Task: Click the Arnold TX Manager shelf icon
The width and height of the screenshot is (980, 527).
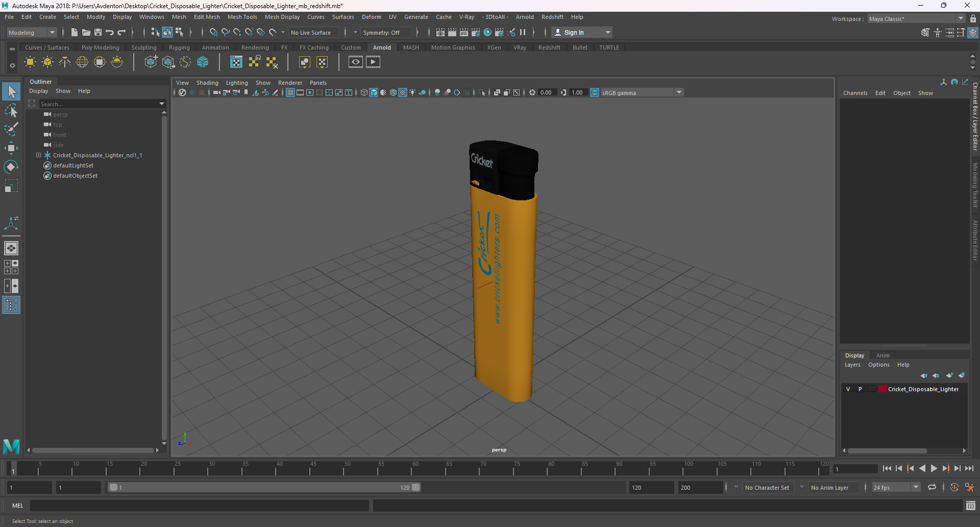Action: pos(236,62)
